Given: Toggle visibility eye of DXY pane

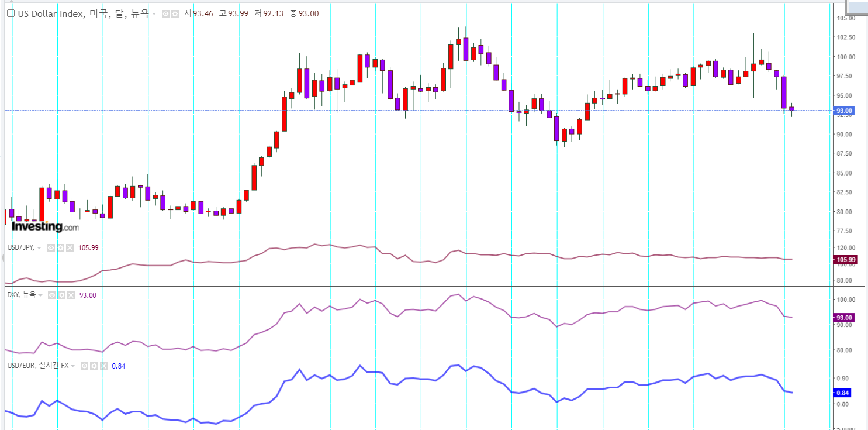Looking at the screenshot, I should 51,295.
